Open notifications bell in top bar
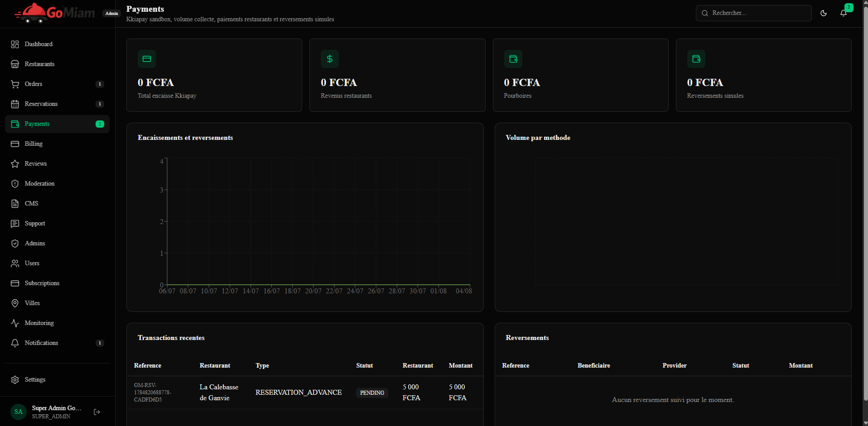 click(x=844, y=13)
